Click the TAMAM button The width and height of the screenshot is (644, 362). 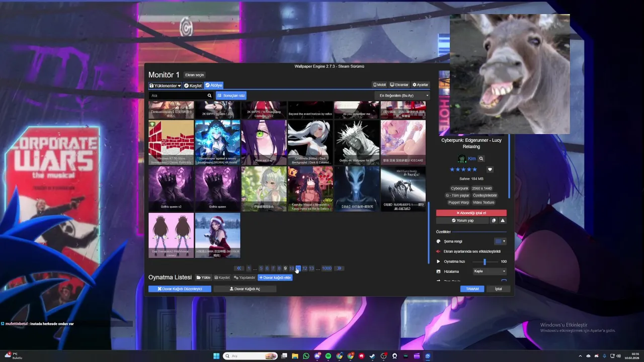[472, 289]
